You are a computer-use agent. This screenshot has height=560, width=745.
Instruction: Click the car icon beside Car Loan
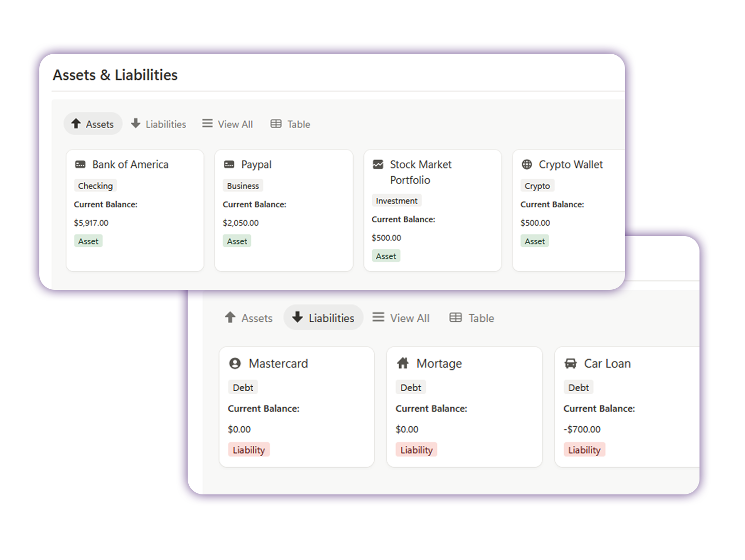point(570,364)
